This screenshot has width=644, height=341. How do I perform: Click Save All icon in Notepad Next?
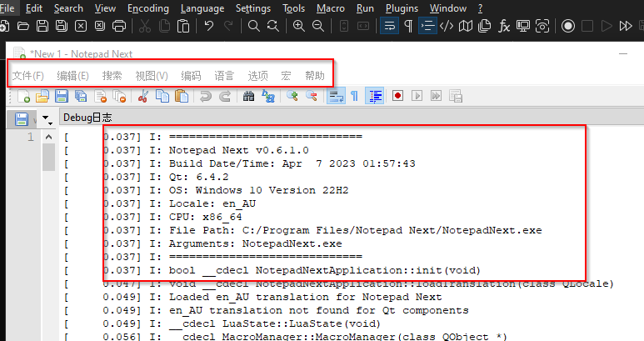[x=81, y=96]
